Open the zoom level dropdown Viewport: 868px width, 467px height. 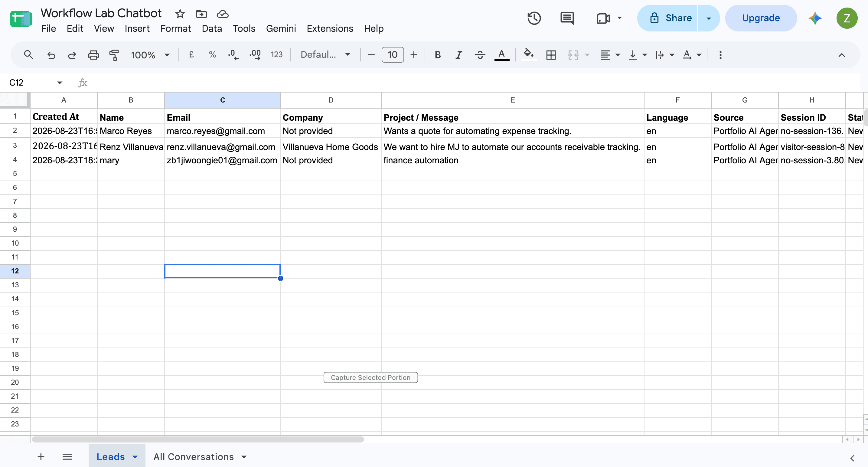(x=150, y=54)
